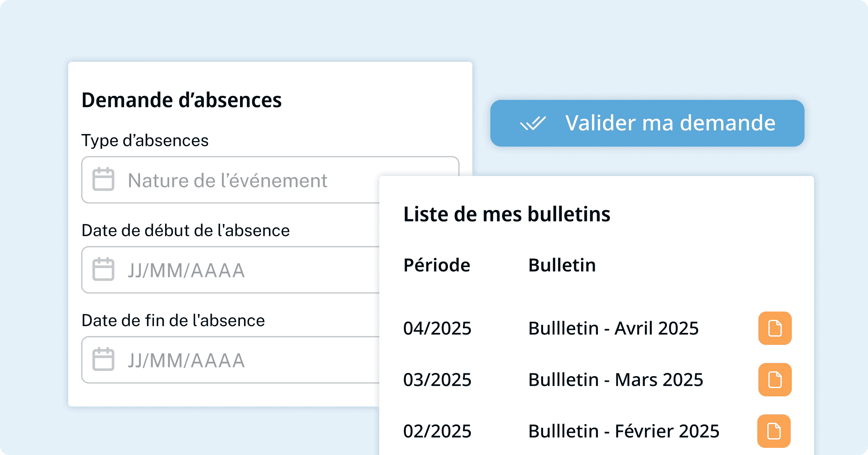This screenshot has width=868, height=455.
Task: Select the Nature de l'événement placeholder text
Action: tap(227, 181)
